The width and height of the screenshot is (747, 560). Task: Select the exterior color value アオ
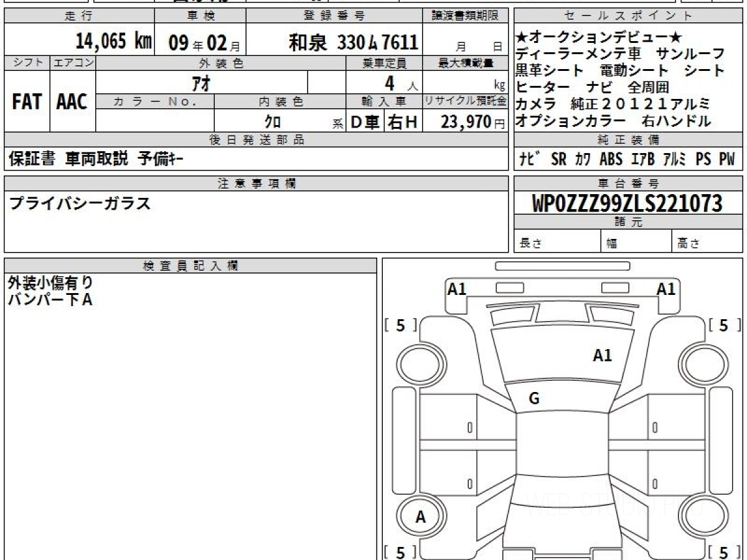[202, 83]
